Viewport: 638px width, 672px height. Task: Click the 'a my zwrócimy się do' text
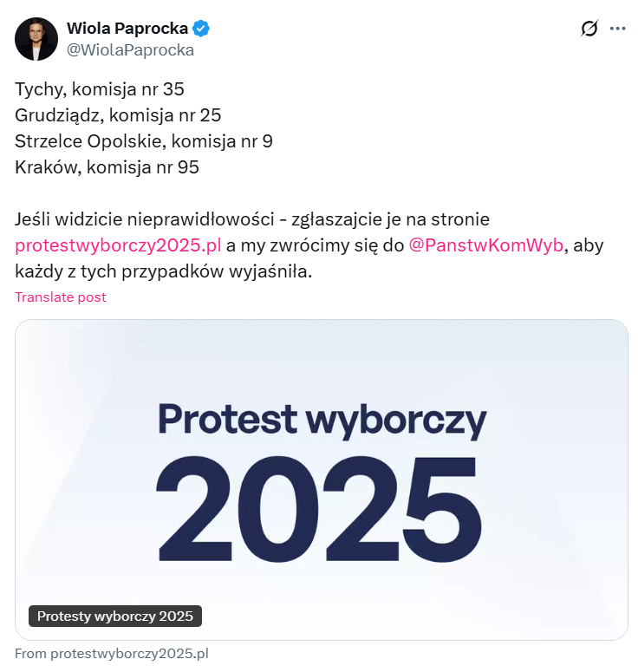coord(316,245)
